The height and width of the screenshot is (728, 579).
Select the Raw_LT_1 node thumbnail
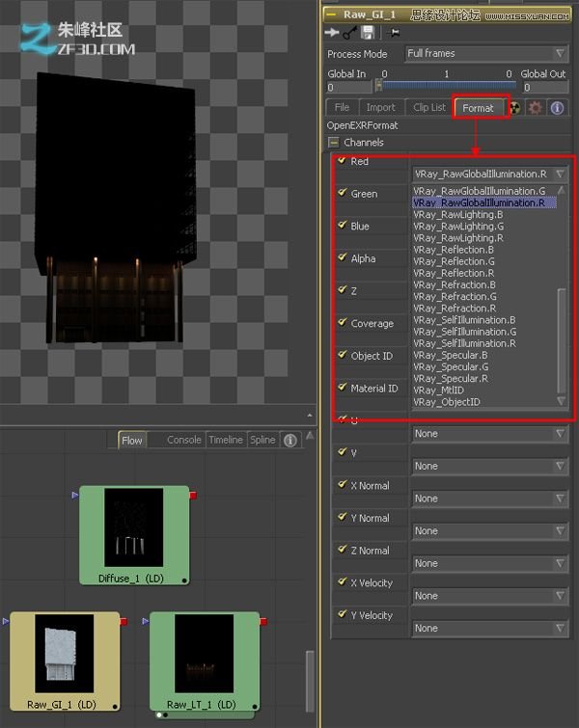click(x=204, y=653)
